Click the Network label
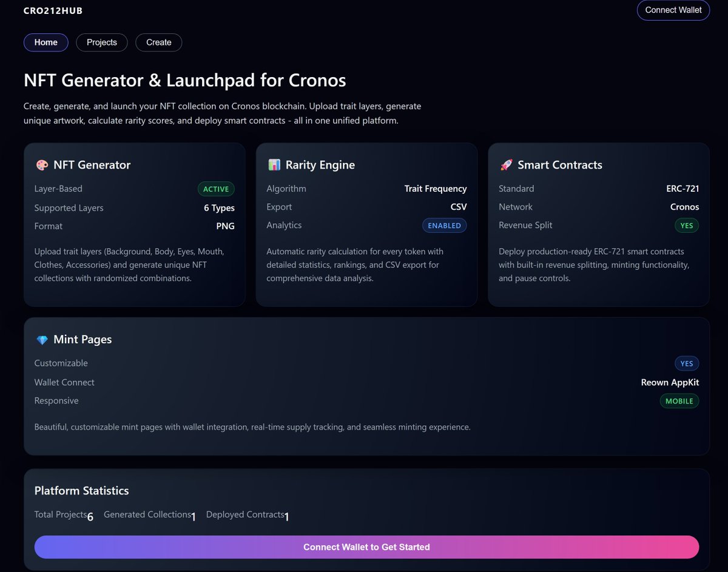This screenshot has height=572, width=728. [516, 207]
